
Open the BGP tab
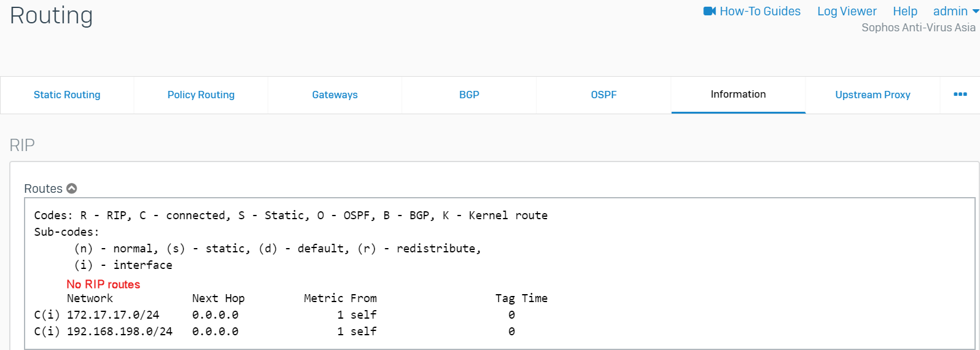(469, 95)
